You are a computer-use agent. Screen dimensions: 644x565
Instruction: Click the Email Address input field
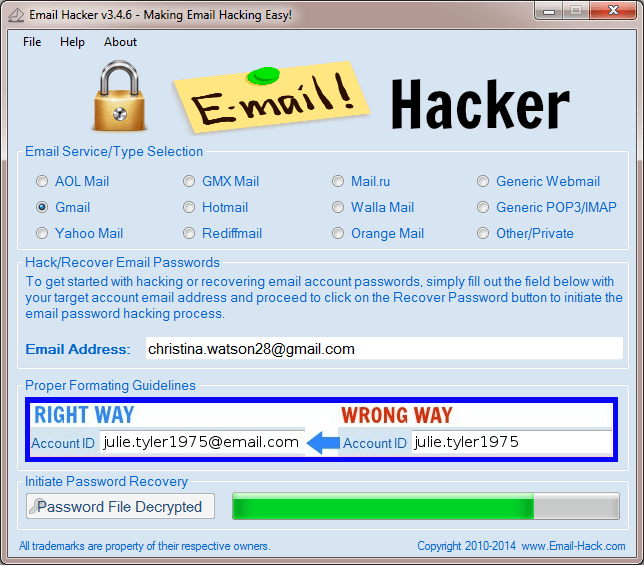(x=384, y=349)
